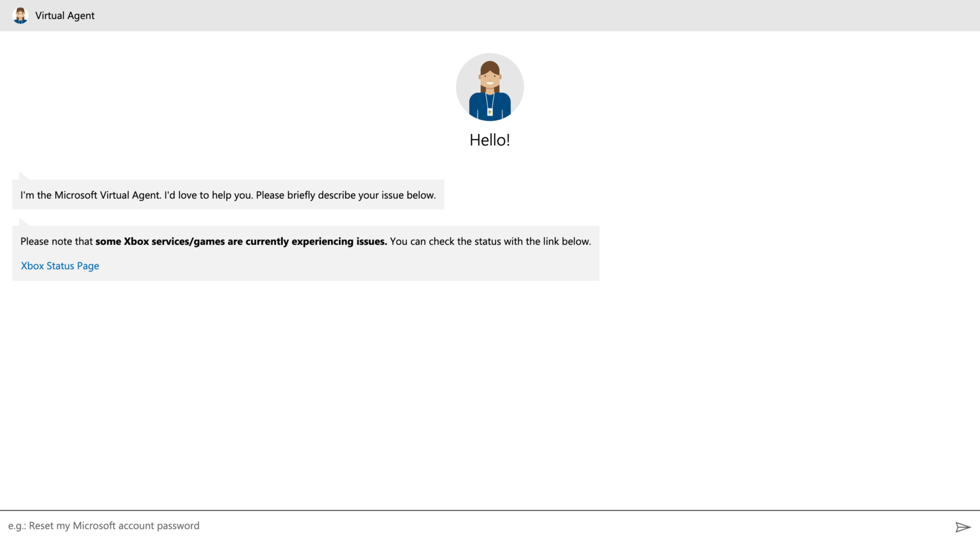Click the "Virtual Agent" header title
This screenshot has height=557, width=980.
[x=65, y=16]
